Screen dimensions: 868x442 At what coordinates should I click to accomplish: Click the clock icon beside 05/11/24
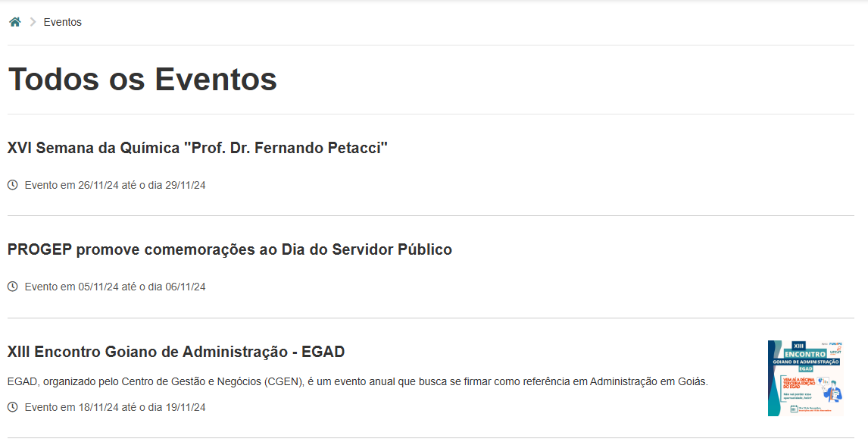[x=13, y=287]
